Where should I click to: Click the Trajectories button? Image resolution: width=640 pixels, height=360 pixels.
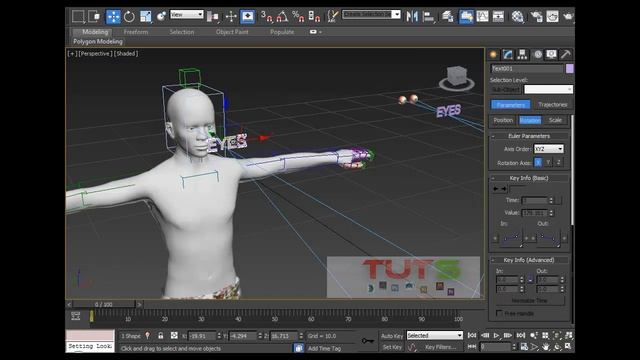[x=553, y=104]
